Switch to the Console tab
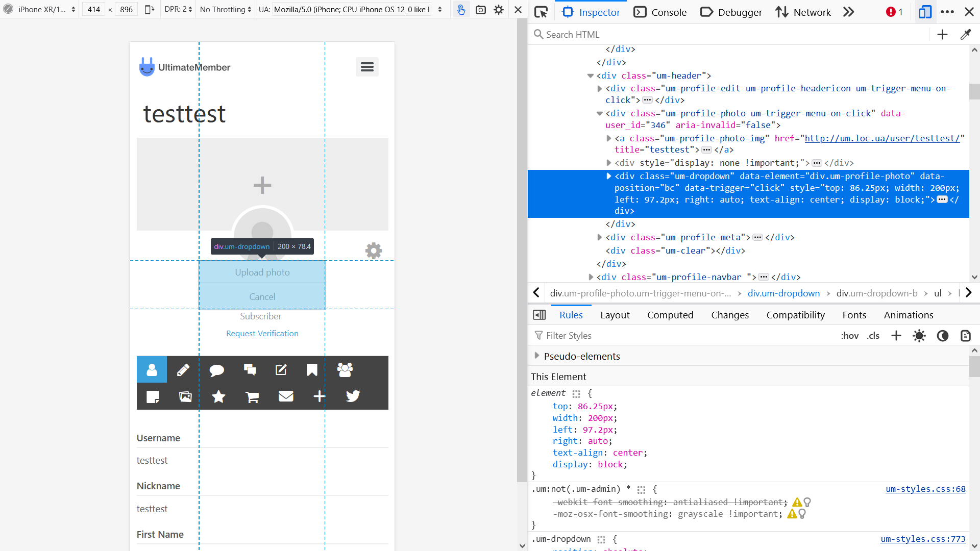 (660, 12)
